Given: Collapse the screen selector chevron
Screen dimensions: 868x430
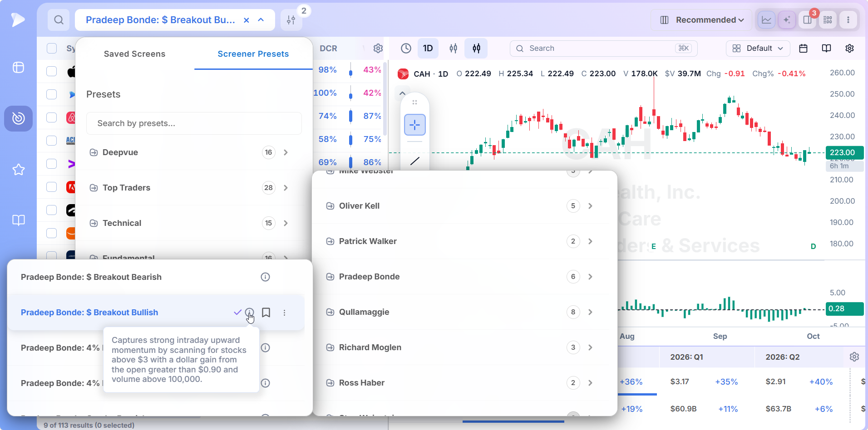Looking at the screenshot, I should click(261, 20).
